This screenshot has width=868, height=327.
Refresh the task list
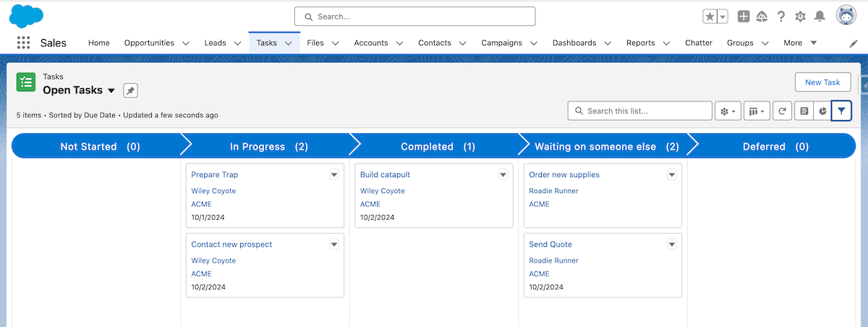(782, 111)
